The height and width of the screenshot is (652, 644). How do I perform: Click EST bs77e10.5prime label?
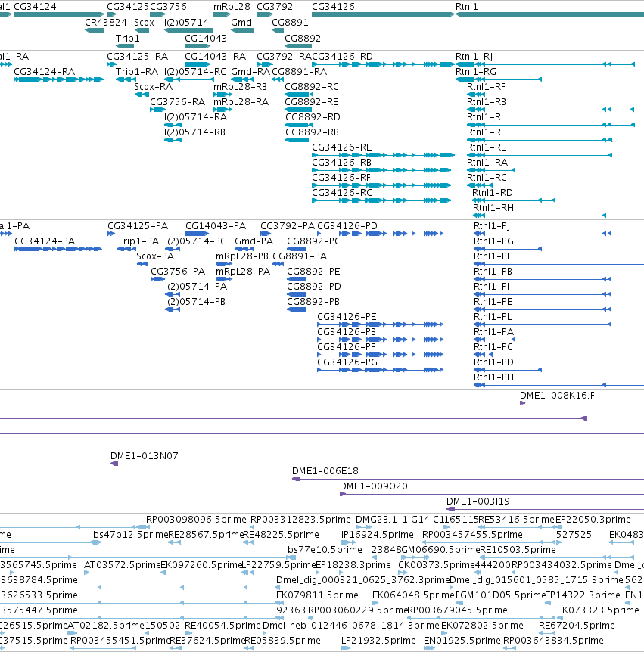[x=325, y=550]
